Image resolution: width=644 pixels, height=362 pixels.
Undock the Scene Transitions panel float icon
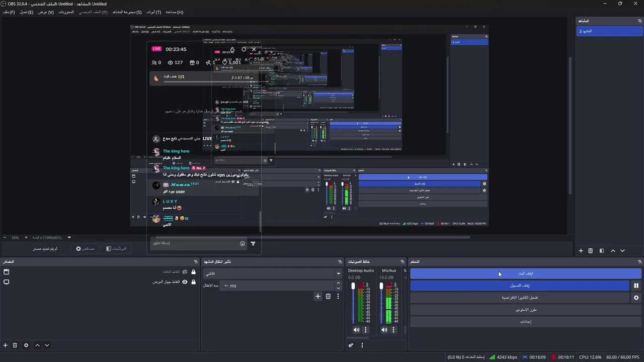[340, 262]
